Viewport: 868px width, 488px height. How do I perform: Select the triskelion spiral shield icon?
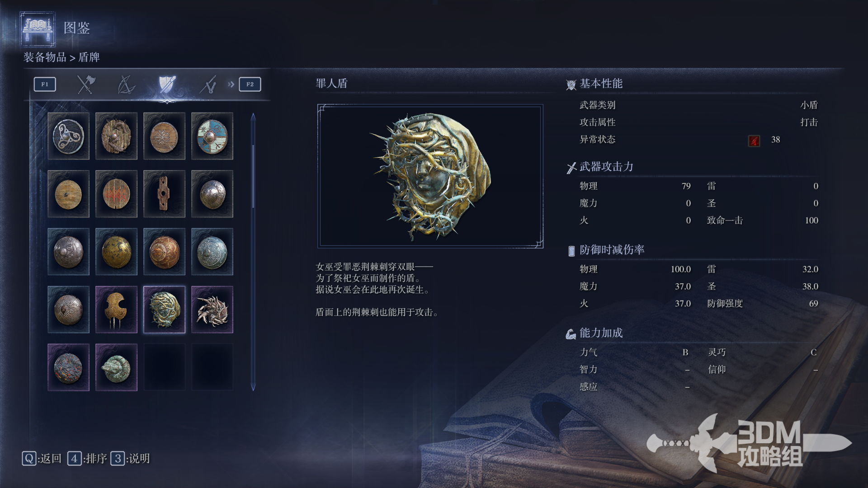click(68, 136)
